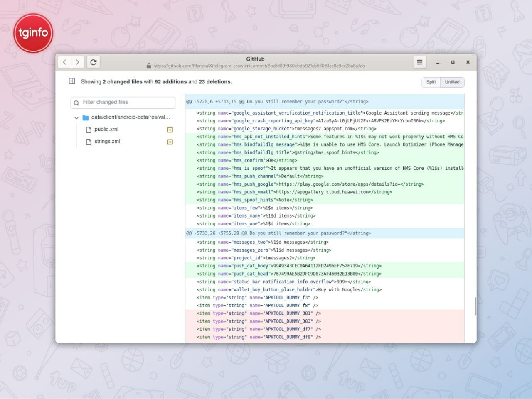Click the modified badge beside strings.xml

click(x=170, y=142)
